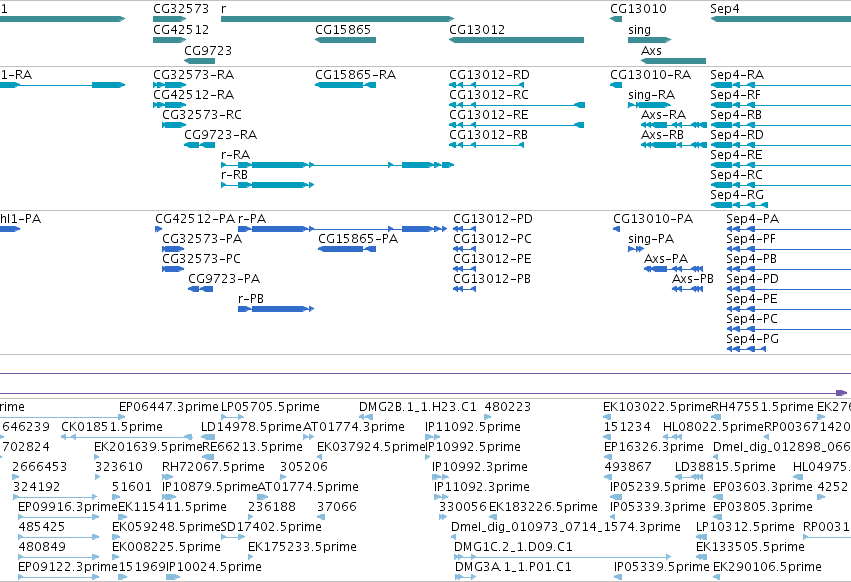851x582 pixels.
Task: Select protein r-PB label
Action: pos(251,299)
